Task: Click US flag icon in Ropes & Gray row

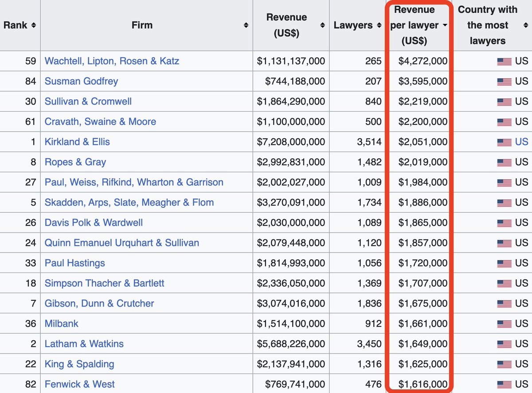Action: pos(505,163)
